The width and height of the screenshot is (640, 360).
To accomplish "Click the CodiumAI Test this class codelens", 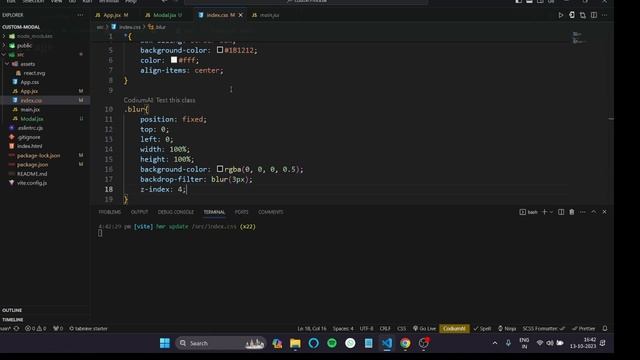I will [x=159, y=100].
